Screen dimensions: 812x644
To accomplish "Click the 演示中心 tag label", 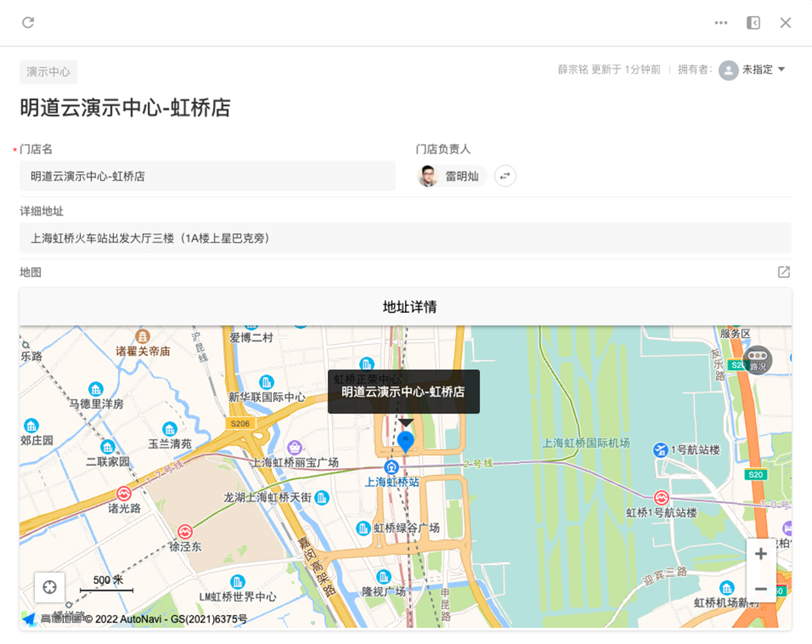I will pos(48,72).
